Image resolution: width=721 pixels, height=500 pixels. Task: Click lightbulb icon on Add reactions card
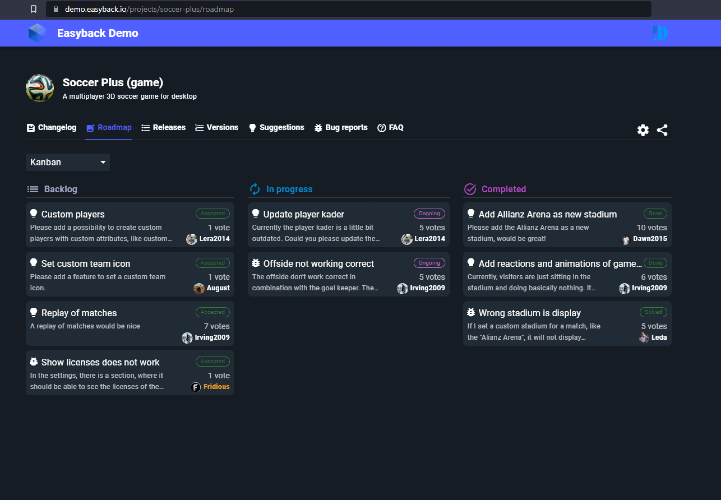[x=471, y=263]
